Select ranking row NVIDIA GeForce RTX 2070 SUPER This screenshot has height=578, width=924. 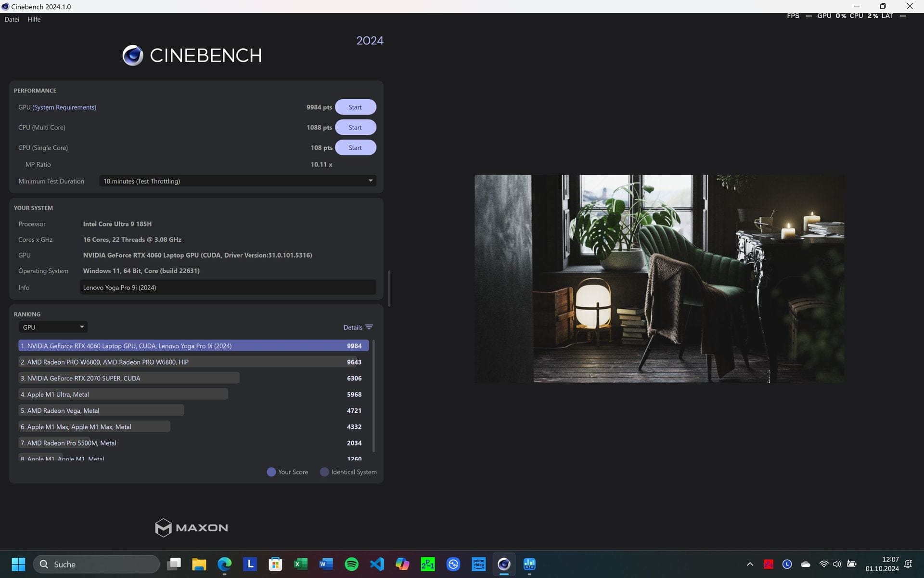click(x=193, y=378)
